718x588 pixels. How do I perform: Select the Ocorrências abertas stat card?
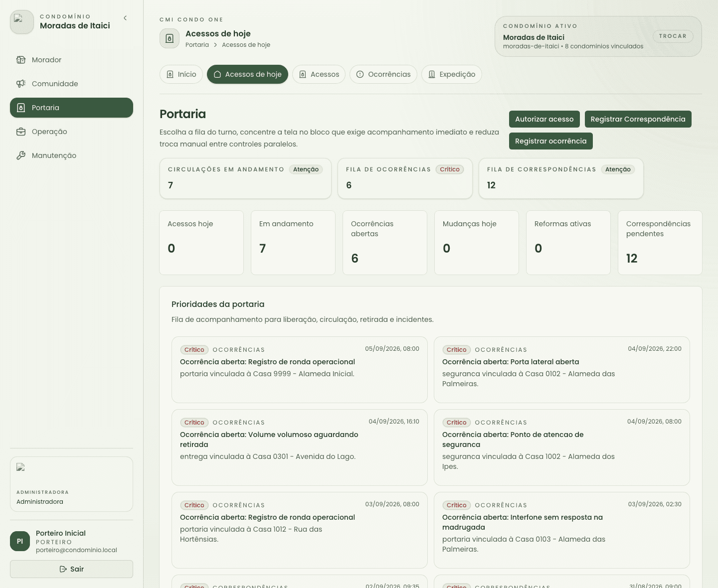point(385,243)
